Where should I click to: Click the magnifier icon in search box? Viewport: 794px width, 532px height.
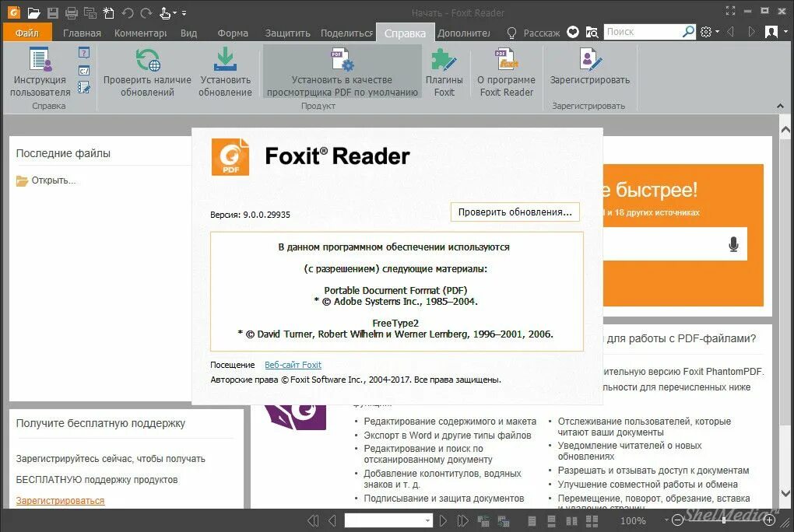688,32
